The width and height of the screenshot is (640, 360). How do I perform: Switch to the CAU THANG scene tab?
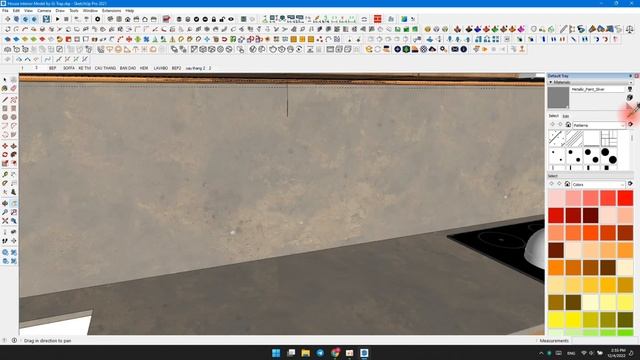tap(105, 68)
